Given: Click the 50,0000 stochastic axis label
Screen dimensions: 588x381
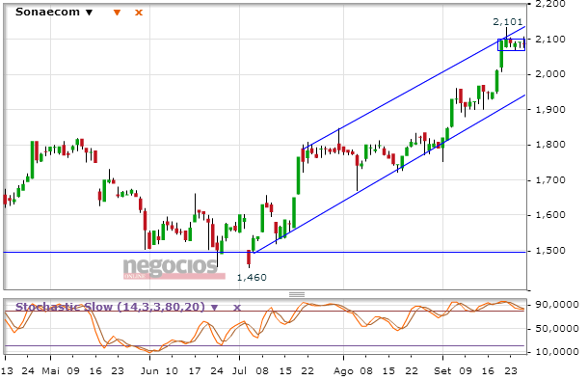Looking at the screenshot, I should [557, 329].
